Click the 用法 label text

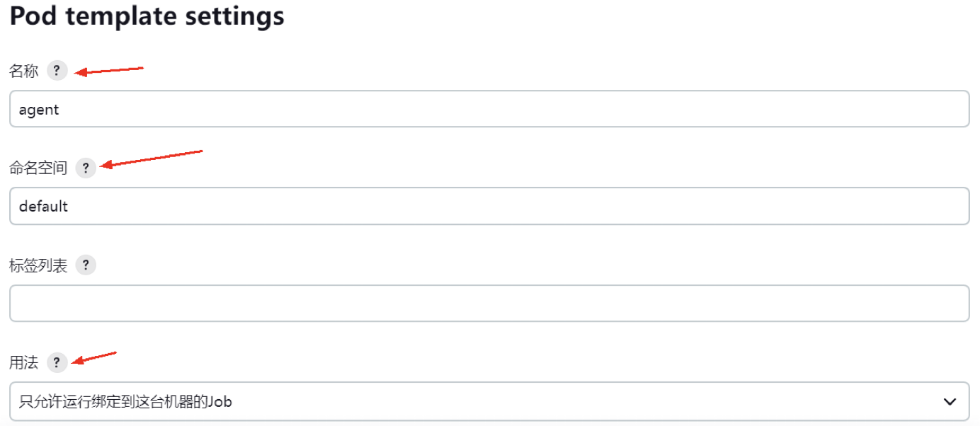pyautogui.click(x=23, y=363)
